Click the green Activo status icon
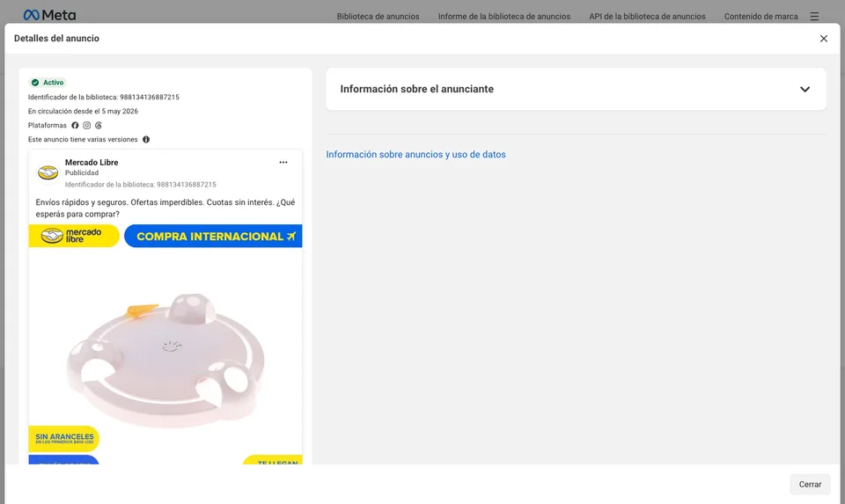This screenshot has height=504, width=845. point(35,83)
